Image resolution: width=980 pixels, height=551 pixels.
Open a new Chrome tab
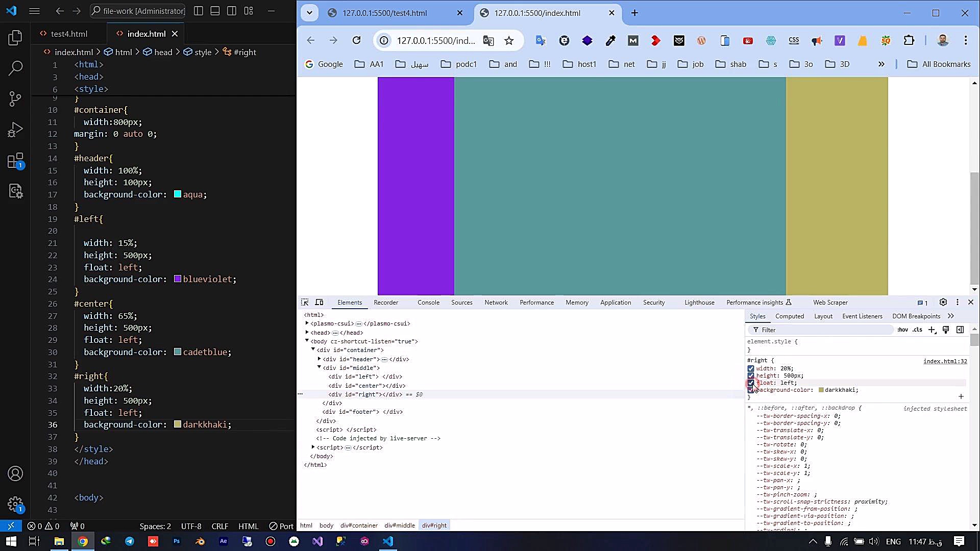[634, 13]
